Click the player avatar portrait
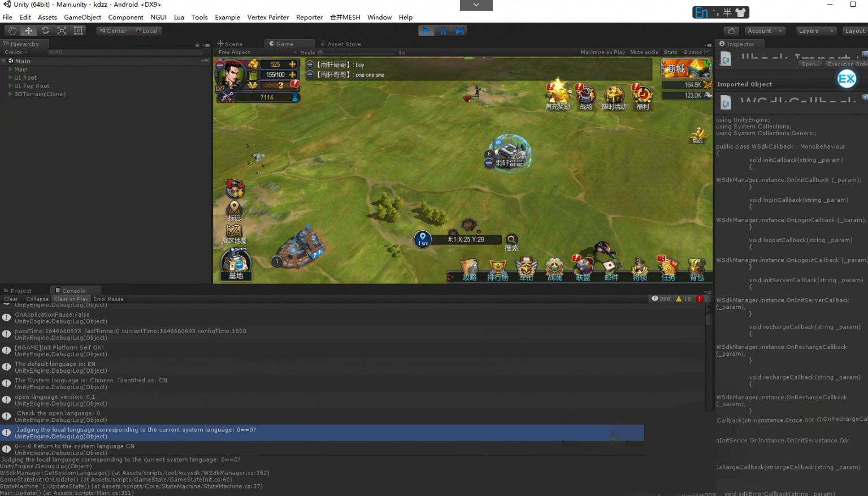The height and width of the screenshot is (496, 868). 231,75
